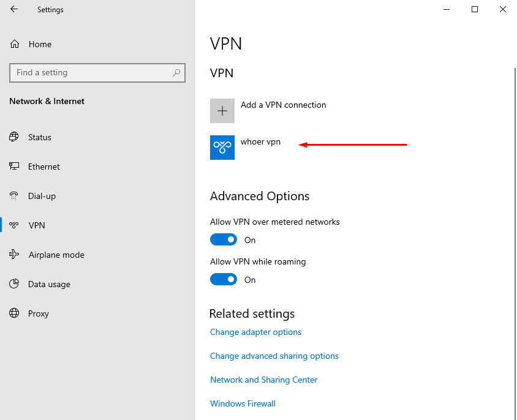
Task: Select the Airplane mode icon
Action: pyautogui.click(x=14, y=254)
